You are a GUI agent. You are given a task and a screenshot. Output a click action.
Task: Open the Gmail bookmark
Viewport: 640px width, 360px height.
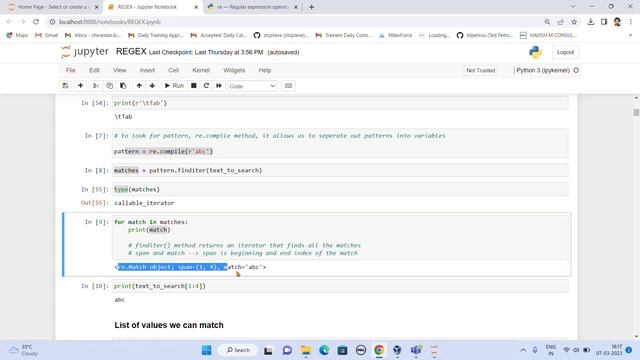point(46,36)
